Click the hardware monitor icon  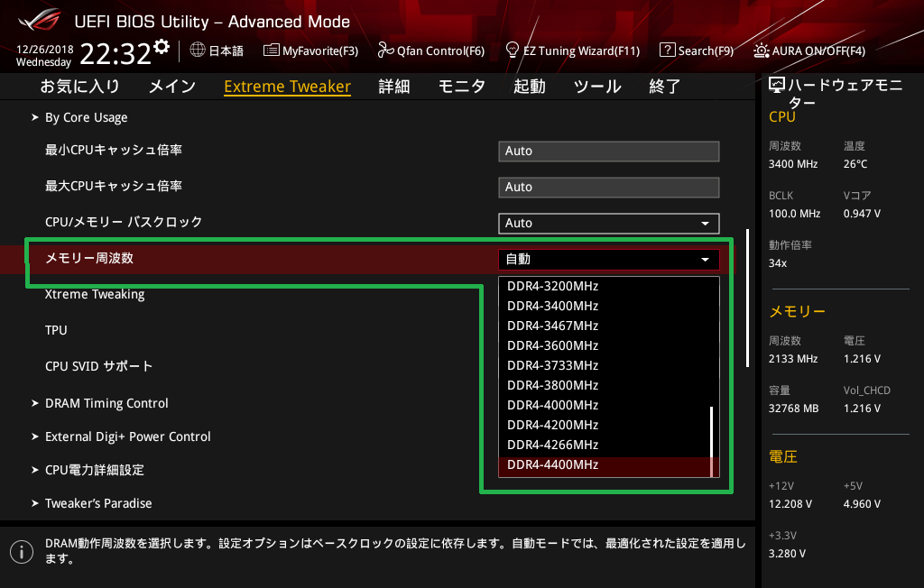coord(777,86)
